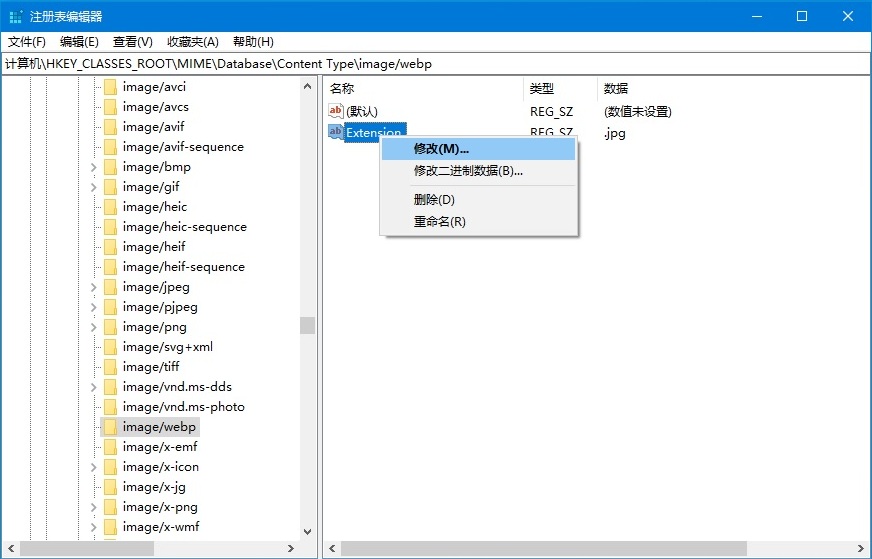Select the image/x-png tree item label

pyautogui.click(x=160, y=507)
